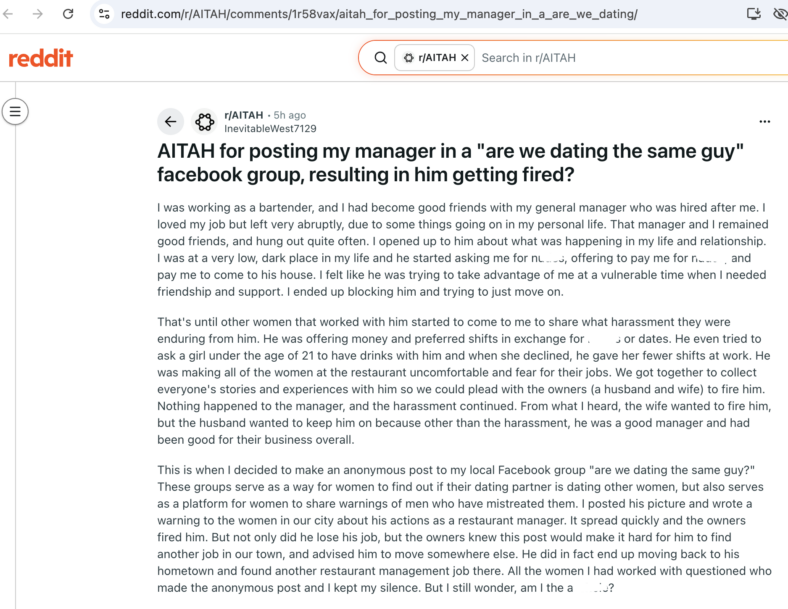Open site information icon in address bar
This screenshot has height=609, width=788.
tap(104, 14)
